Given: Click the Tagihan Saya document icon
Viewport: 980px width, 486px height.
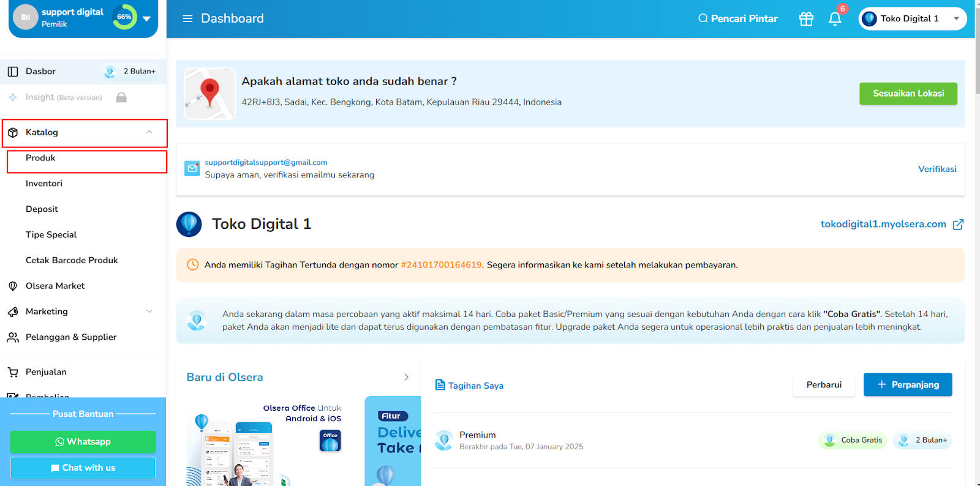Looking at the screenshot, I should tap(440, 384).
